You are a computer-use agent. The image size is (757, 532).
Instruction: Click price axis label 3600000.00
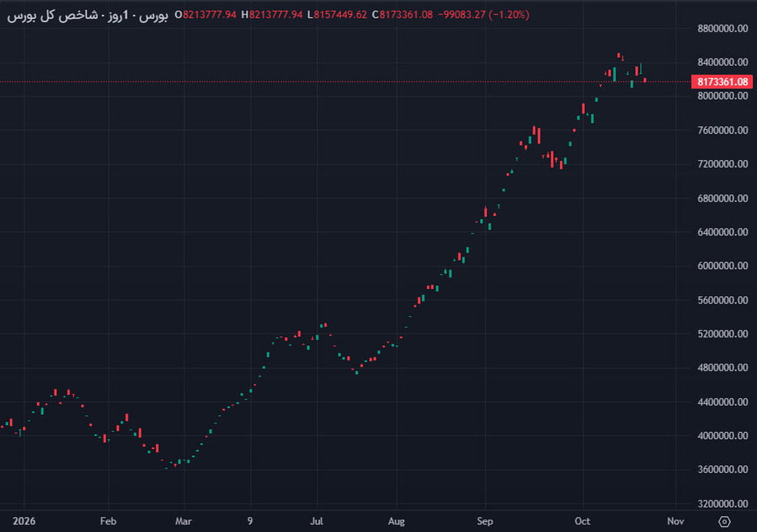coord(722,469)
